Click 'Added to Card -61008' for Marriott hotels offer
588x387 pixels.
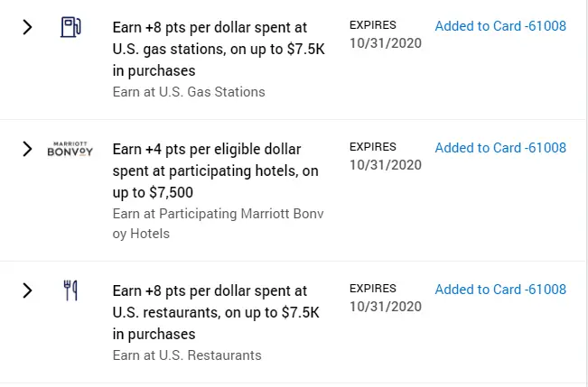500,148
